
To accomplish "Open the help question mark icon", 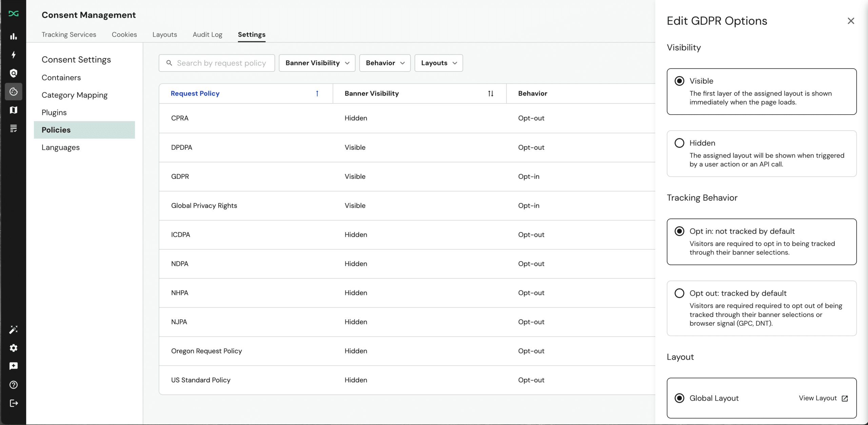I will (14, 385).
